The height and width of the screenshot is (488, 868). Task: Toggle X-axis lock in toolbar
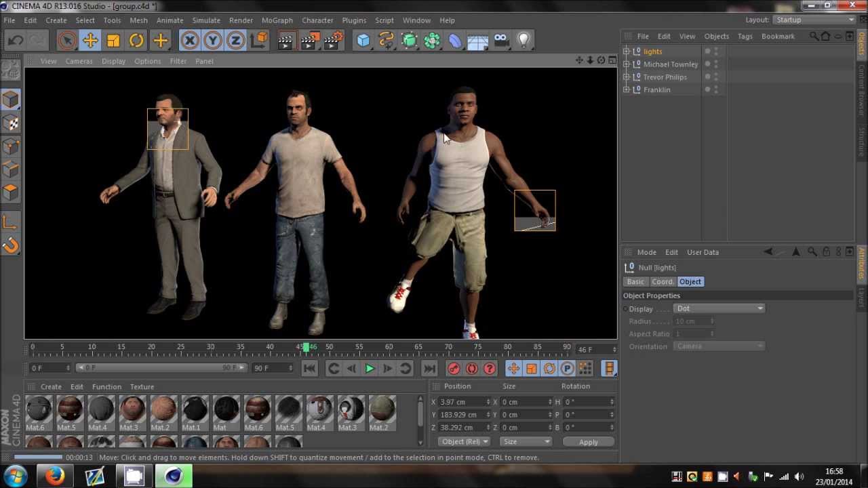tap(190, 41)
